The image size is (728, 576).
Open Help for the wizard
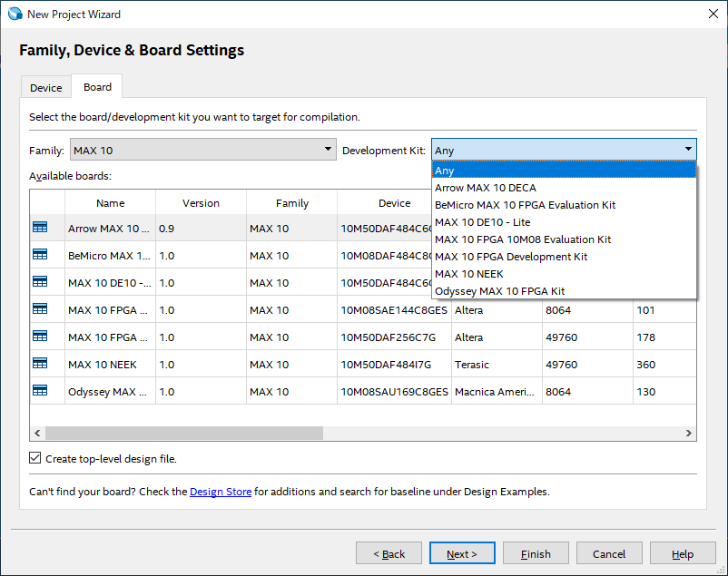[x=683, y=553]
